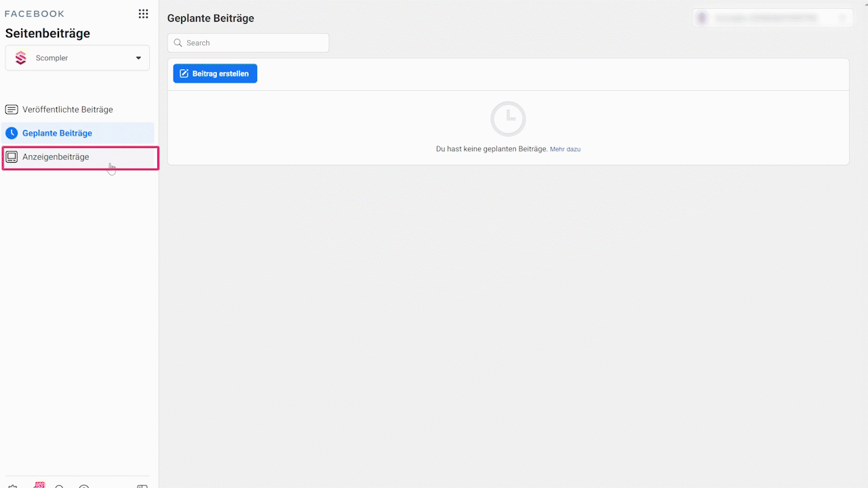
Task: Click the large grey clock placeholder icon
Action: (508, 119)
